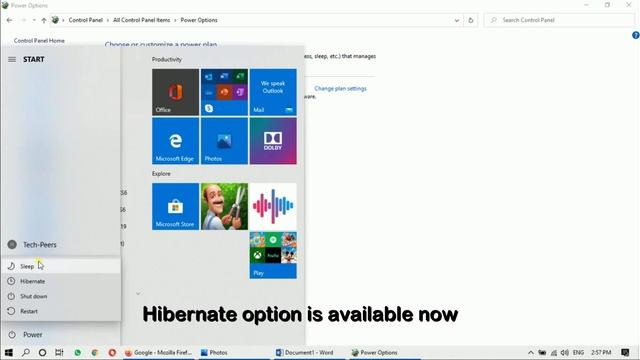
Task: Open the Mail tile
Action: [x=273, y=92]
